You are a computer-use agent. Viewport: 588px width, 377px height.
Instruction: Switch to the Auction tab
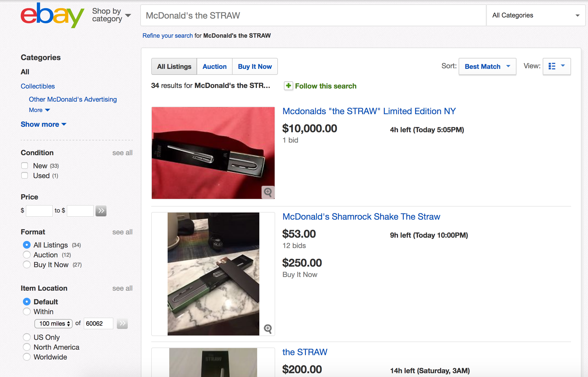(214, 66)
